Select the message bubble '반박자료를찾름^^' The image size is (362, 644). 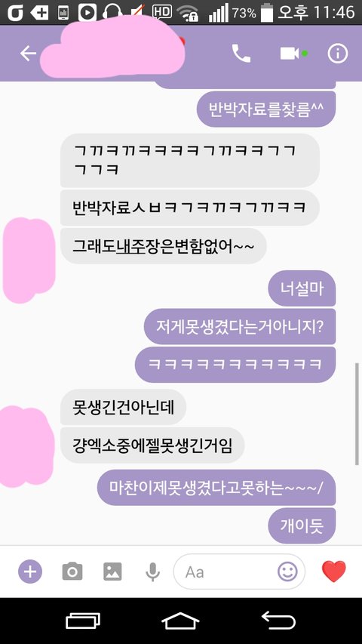266,109
